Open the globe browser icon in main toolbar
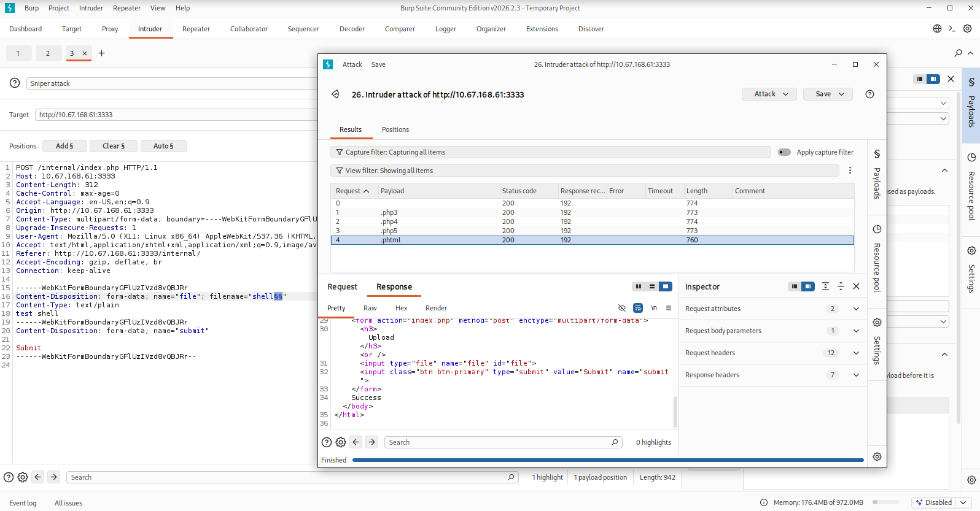980x511 pixels. point(937,29)
